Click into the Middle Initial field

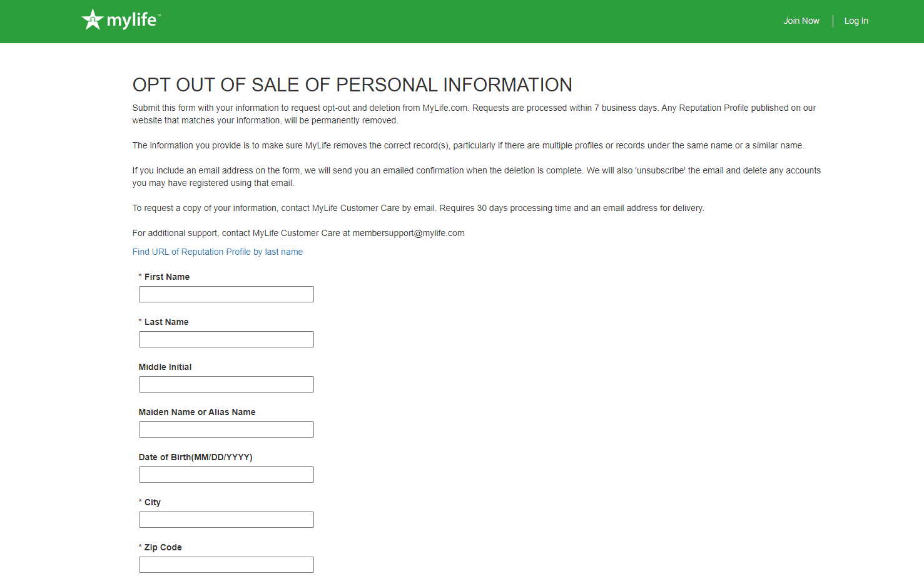pos(226,384)
